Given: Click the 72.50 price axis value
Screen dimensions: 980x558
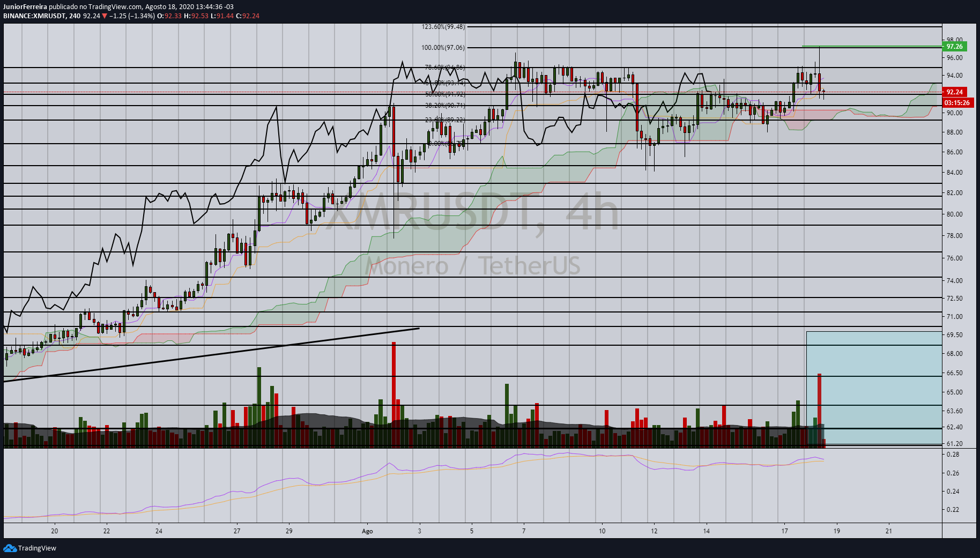Looking at the screenshot, I should tap(954, 299).
